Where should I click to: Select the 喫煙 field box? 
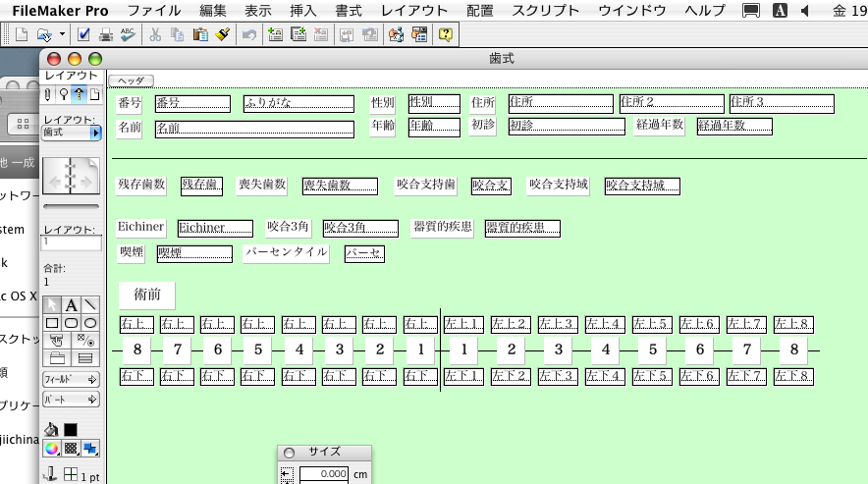pos(194,253)
